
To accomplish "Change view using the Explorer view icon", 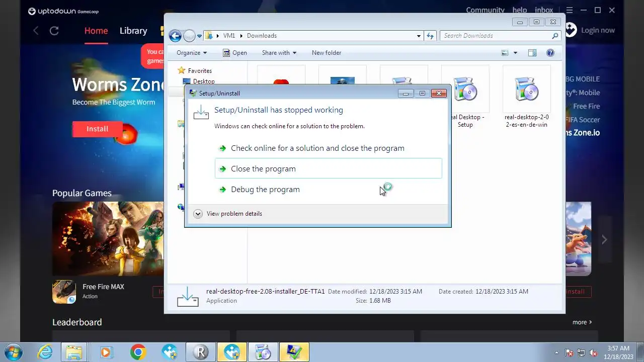I will tap(505, 53).
